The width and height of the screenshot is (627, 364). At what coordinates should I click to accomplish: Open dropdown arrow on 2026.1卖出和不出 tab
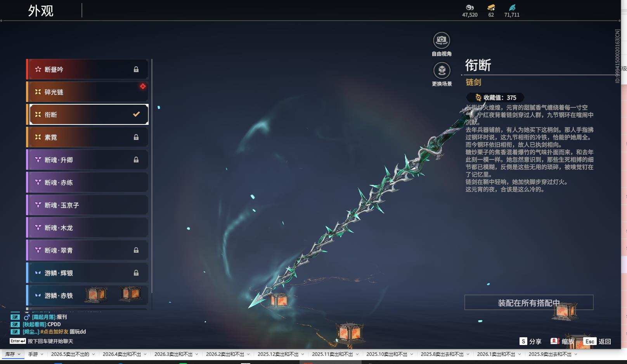[520, 354]
